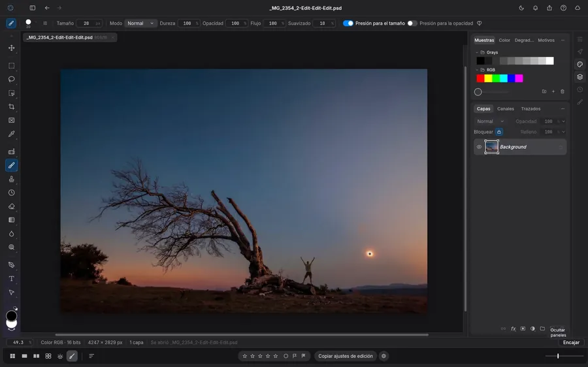Select the _MG_2354_2-Edit-Edit-Edit.psd document tab
This screenshot has height=367, width=588.
70,37
